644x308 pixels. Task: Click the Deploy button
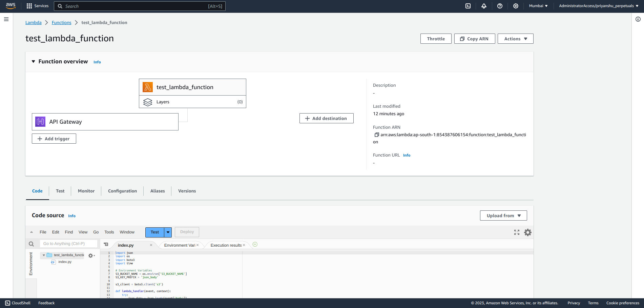(187, 232)
